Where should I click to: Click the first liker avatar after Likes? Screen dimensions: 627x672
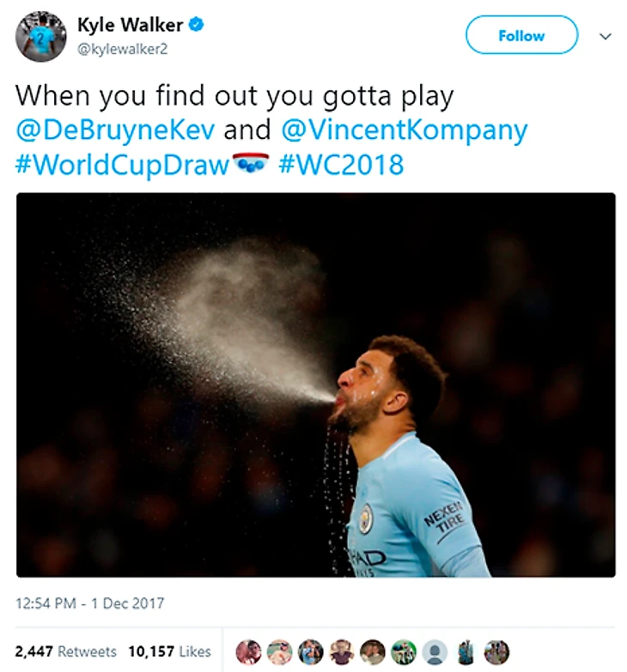point(248,651)
